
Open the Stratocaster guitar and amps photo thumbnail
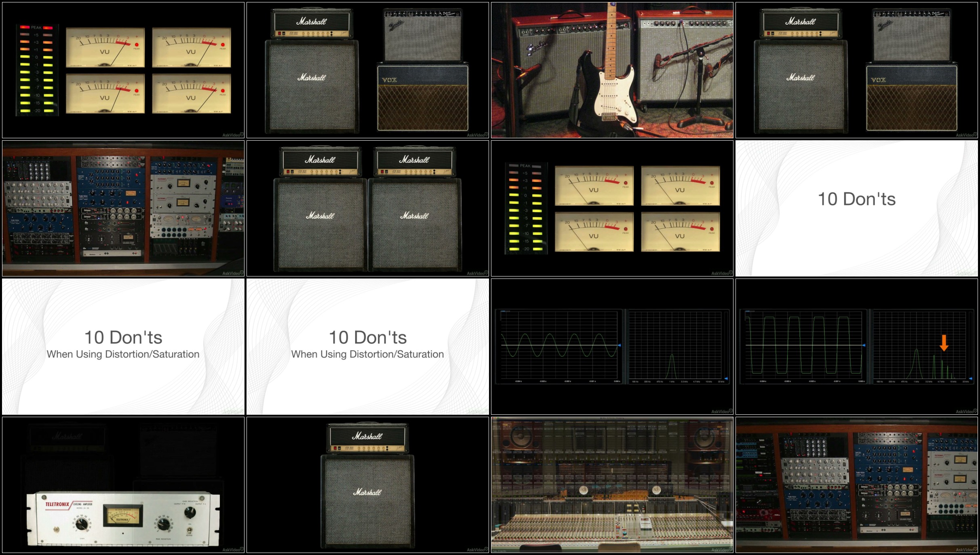pos(612,70)
